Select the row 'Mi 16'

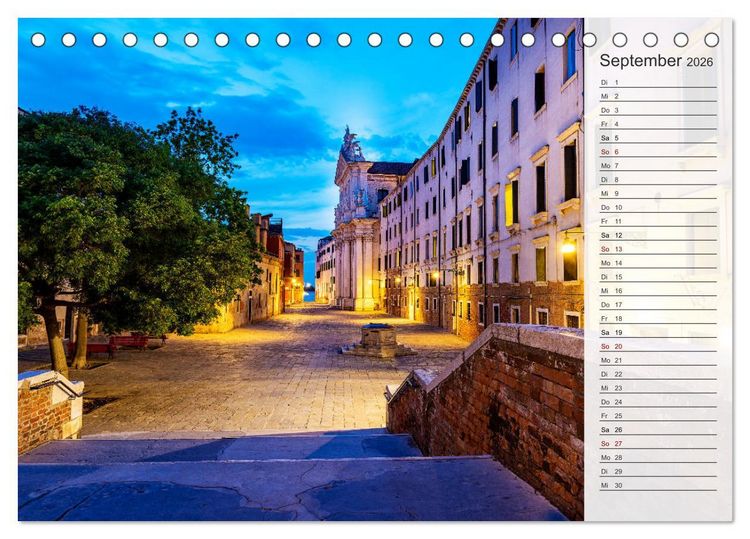(658, 290)
